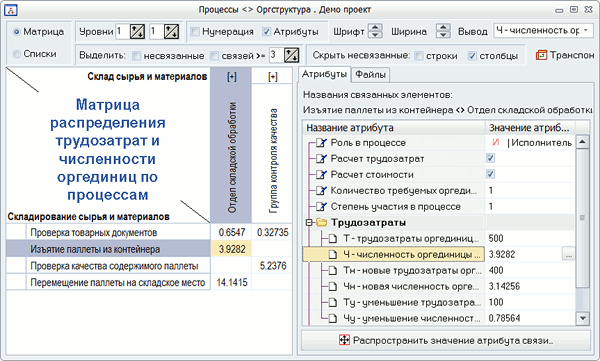Click scroll up arrow of attributes list
600x361 pixels.
coord(582,142)
